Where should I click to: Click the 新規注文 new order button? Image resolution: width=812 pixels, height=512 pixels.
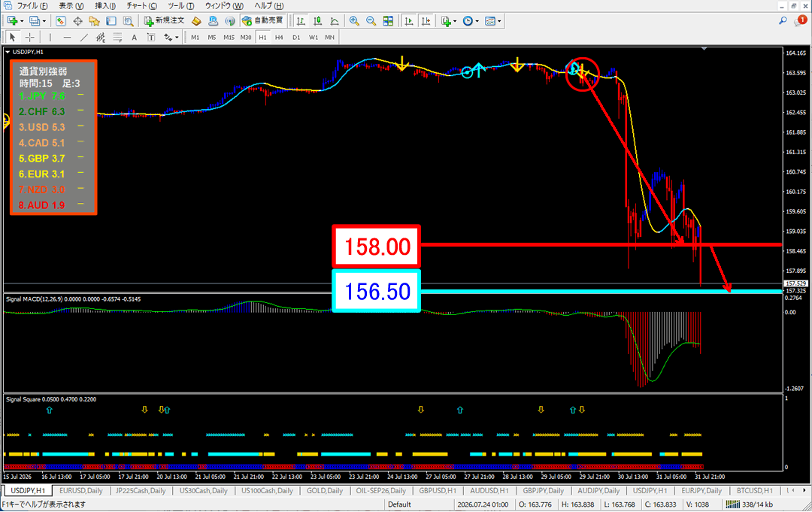point(164,21)
